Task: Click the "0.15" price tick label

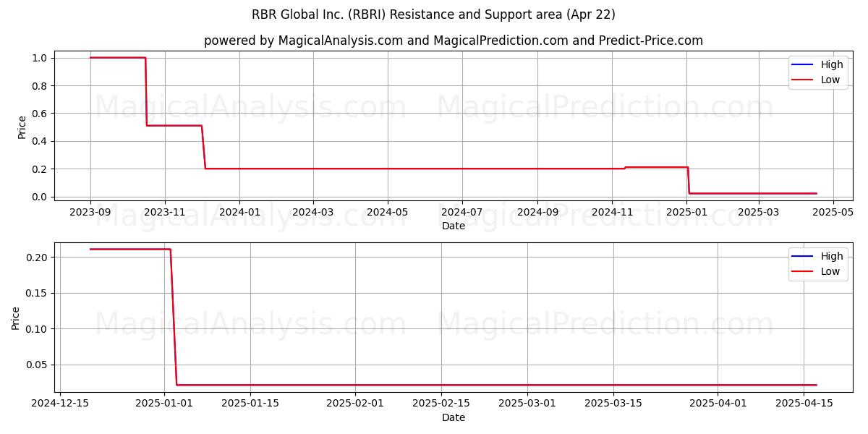Action: pos(37,293)
